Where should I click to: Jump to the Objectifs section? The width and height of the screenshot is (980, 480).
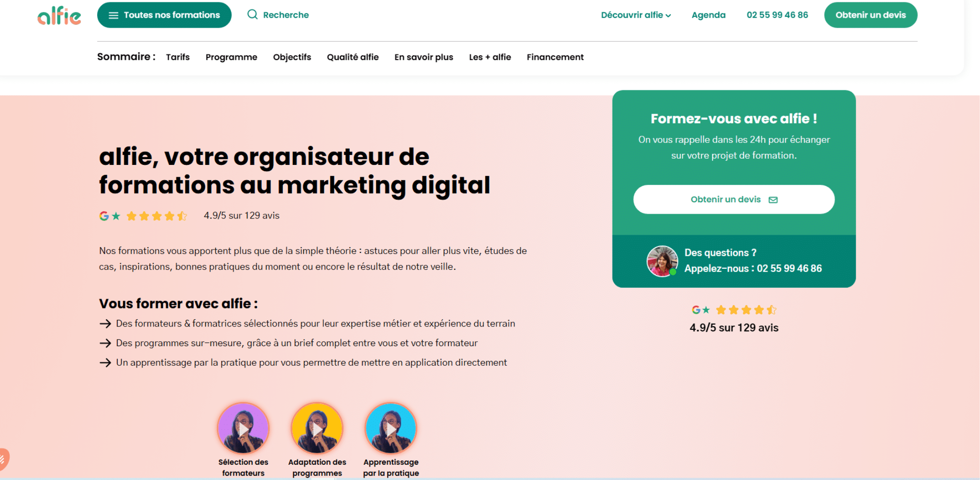(292, 57)
